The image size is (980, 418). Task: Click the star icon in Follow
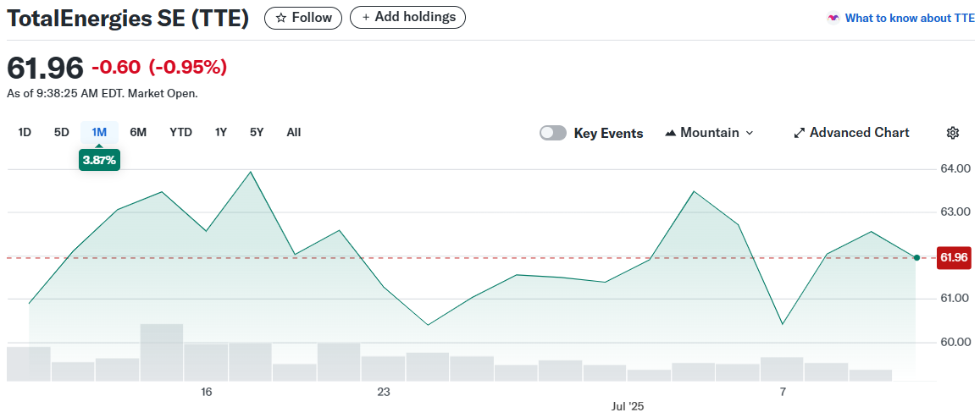[281, 18]
